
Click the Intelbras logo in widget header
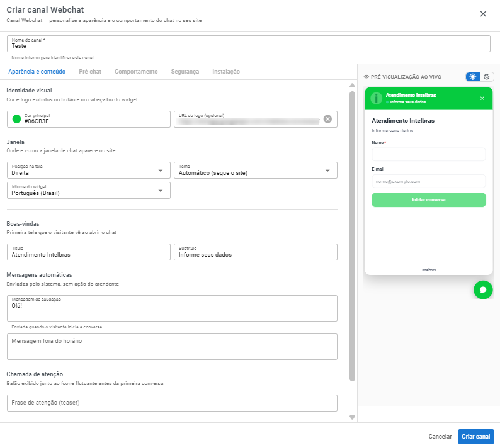(377, 98)
